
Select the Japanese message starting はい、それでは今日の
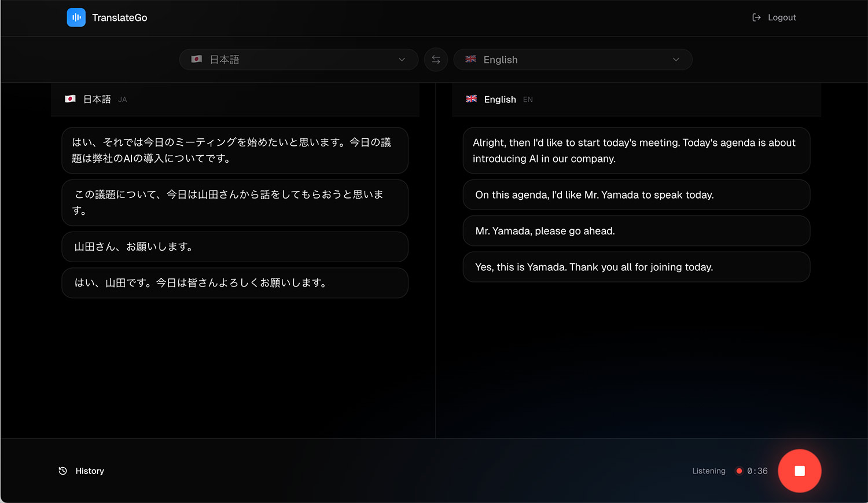pos(235,150)
